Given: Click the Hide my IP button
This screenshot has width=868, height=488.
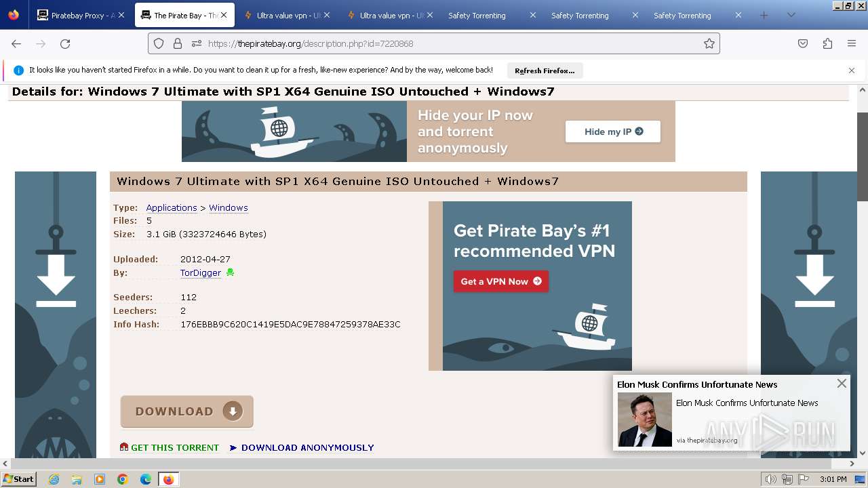Looking at the screenshot, I should point(613,131).
